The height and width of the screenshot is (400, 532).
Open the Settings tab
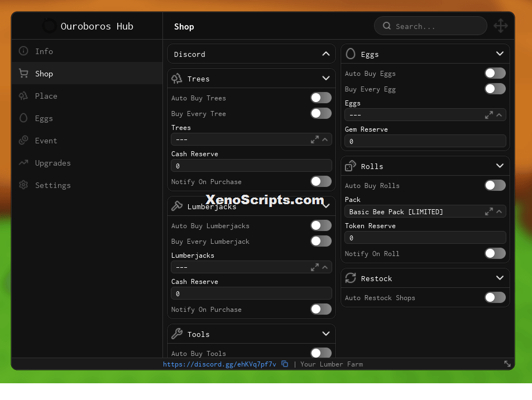87,185
